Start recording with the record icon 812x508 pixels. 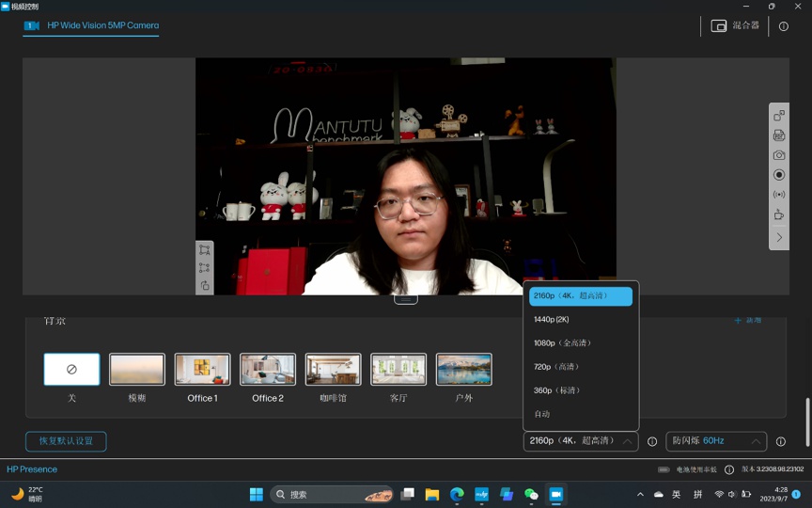coord(779,175)
